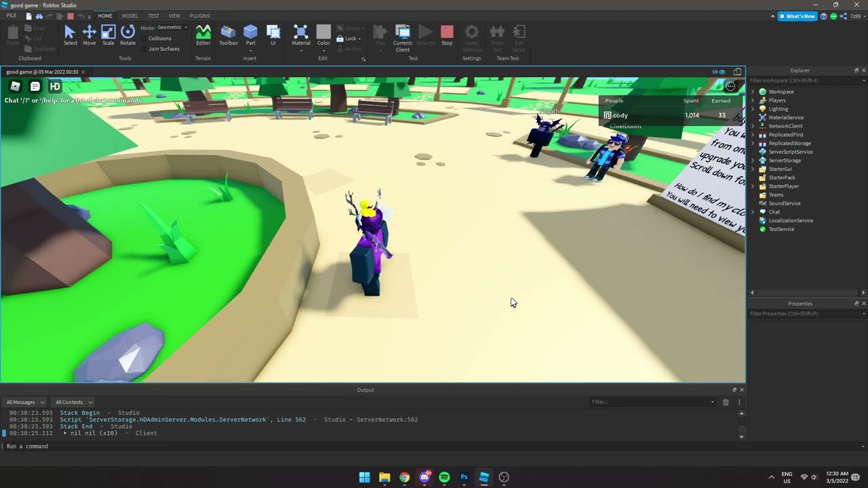Enable the Collisions checkbox
Screen dimensions: 868x488
click(144, 39)
